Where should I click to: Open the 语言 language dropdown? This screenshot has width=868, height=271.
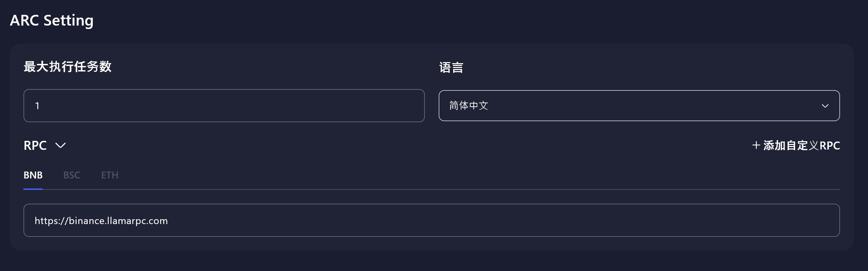pos(638,106)
